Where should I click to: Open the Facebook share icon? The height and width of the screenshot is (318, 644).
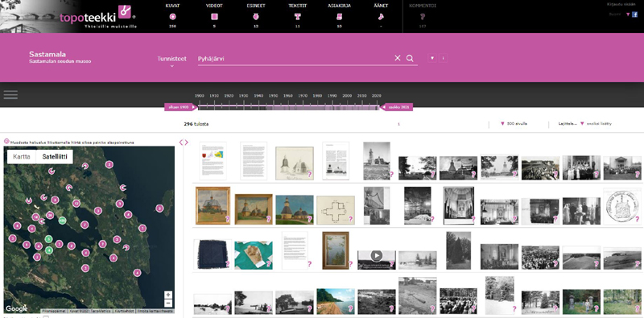tap(634, 14)
